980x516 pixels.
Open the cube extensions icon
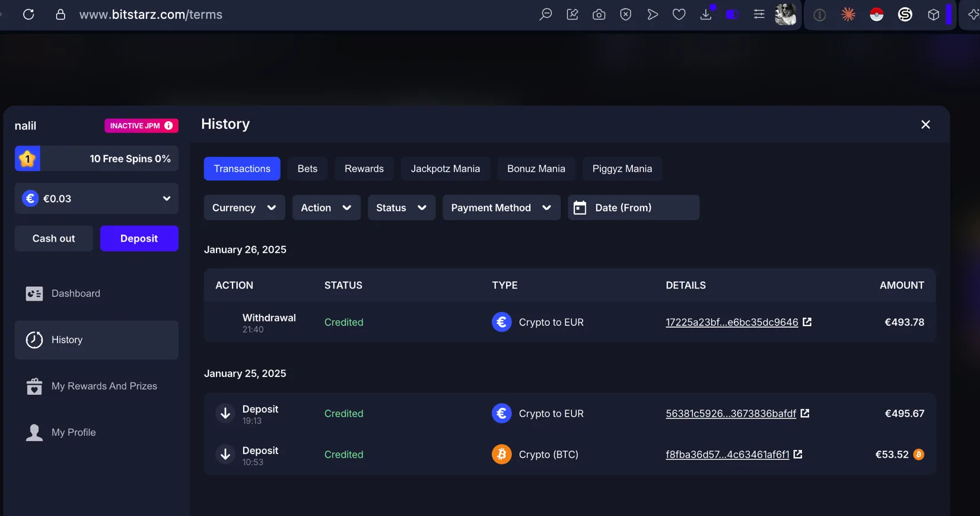pos(934,14)
